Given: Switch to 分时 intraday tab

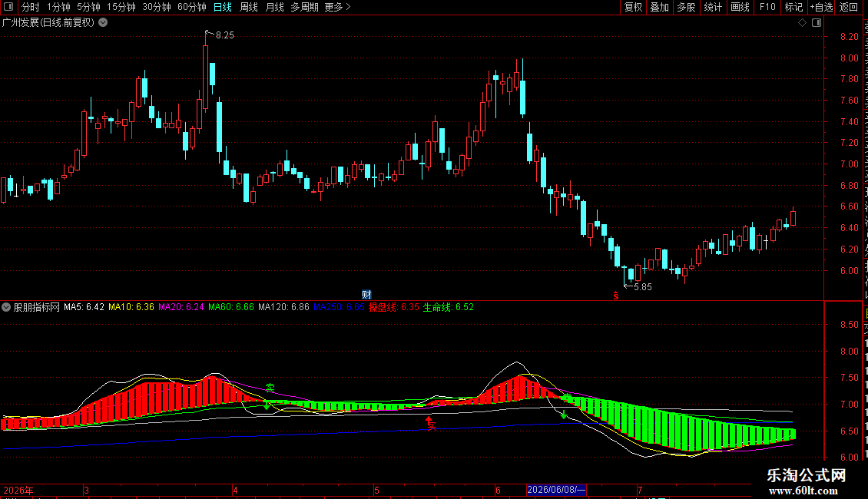Looking at the screenshot, I should click(x=31, y=7).
